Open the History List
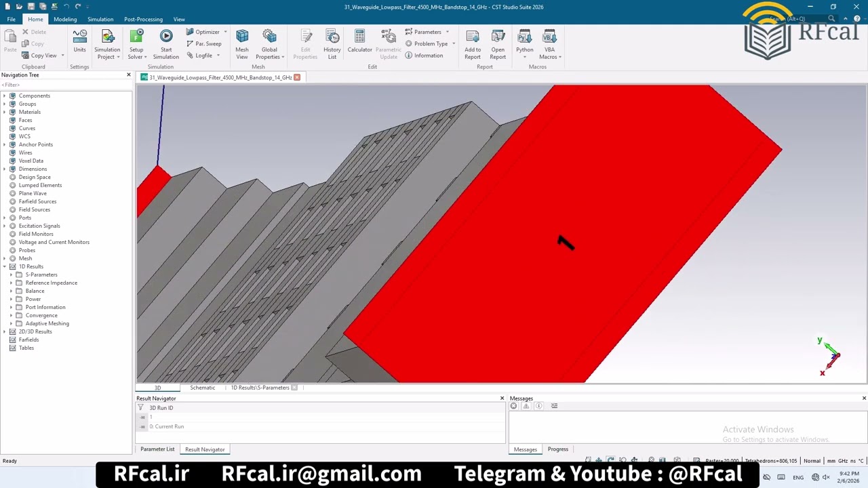 click(x=332, y=44)
